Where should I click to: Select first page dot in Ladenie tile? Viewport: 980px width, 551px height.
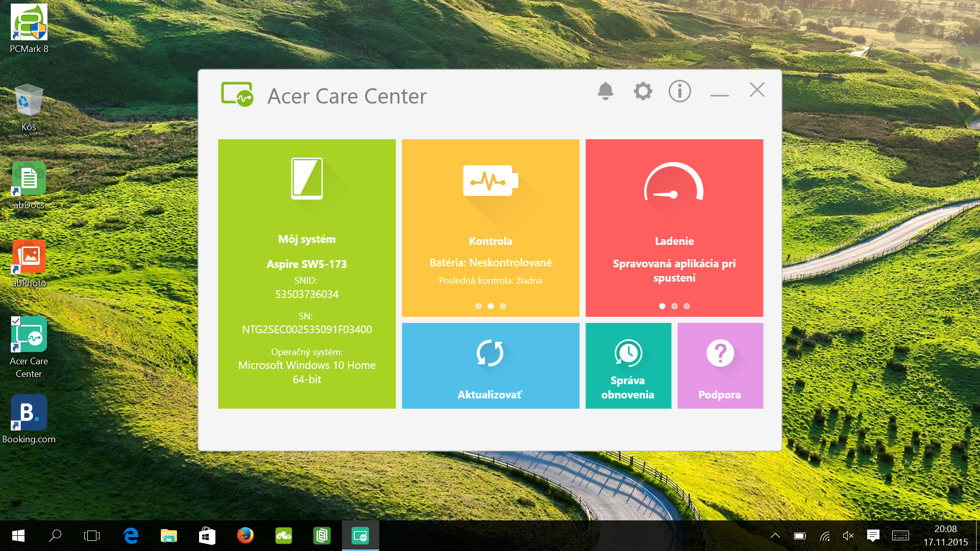(662, 306)
